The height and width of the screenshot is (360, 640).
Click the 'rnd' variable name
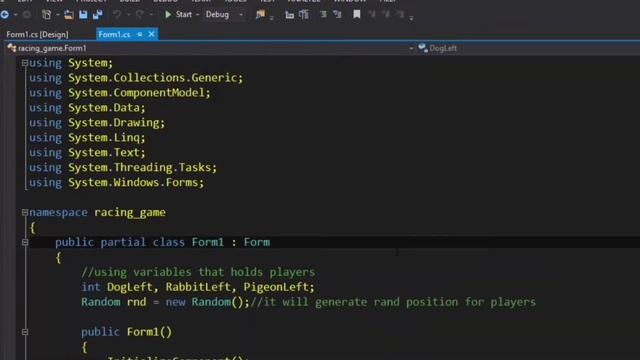[x=136, y=302]
